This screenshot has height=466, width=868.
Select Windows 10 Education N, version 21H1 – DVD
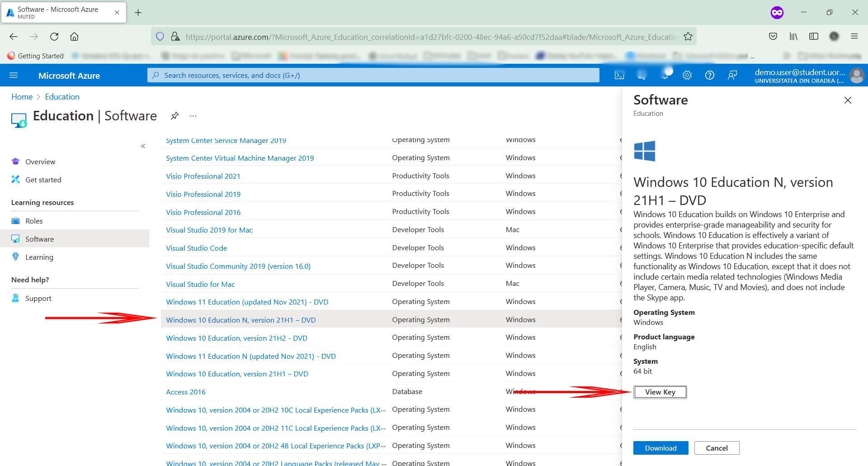click(x=241, y=320)
